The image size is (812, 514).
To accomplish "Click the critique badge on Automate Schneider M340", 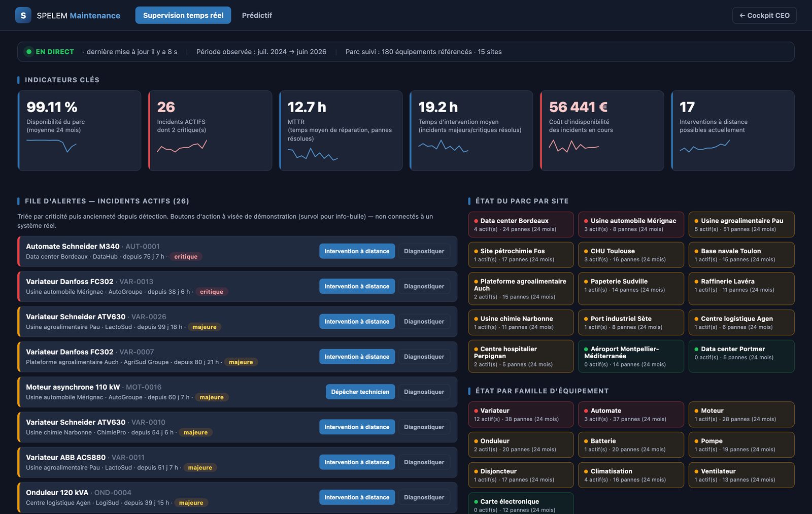I will (x=186, y=257).
